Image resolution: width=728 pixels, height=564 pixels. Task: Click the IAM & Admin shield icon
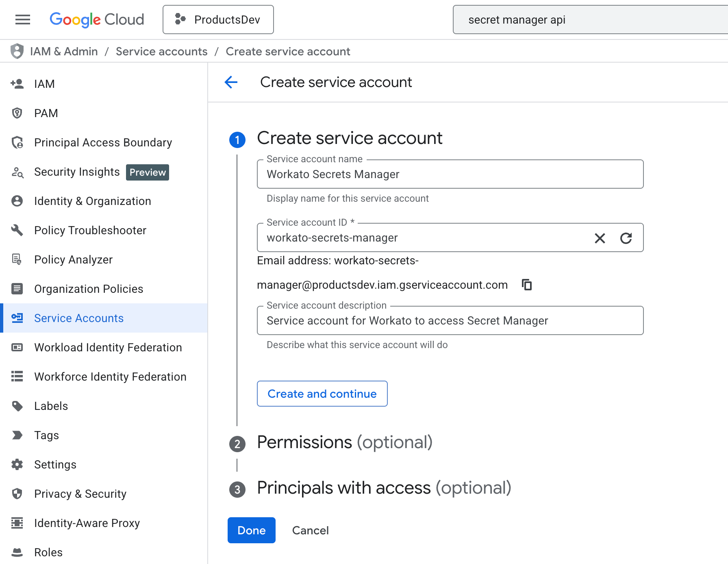click(17, 51)
